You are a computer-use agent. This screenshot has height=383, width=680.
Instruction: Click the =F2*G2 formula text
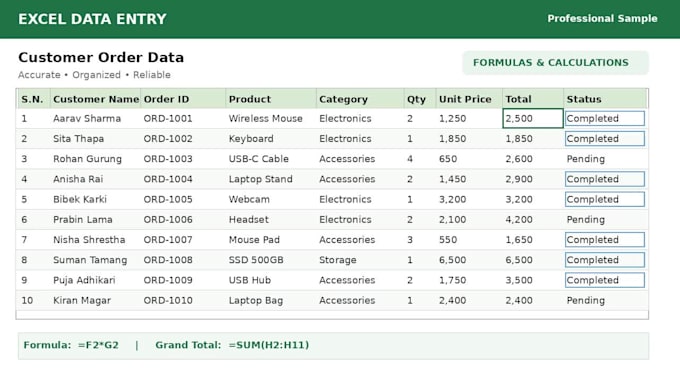98,345
